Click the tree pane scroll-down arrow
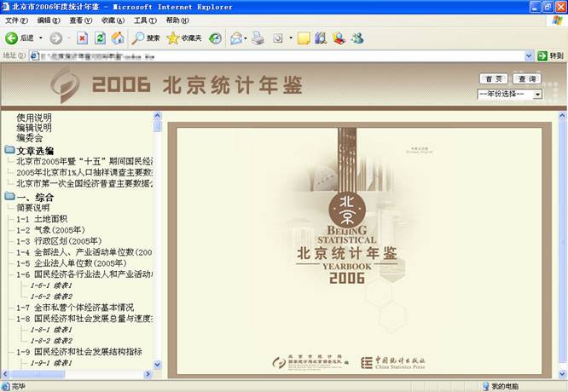The width and height of the screenshot is (568, 392). tap(158, 365)
